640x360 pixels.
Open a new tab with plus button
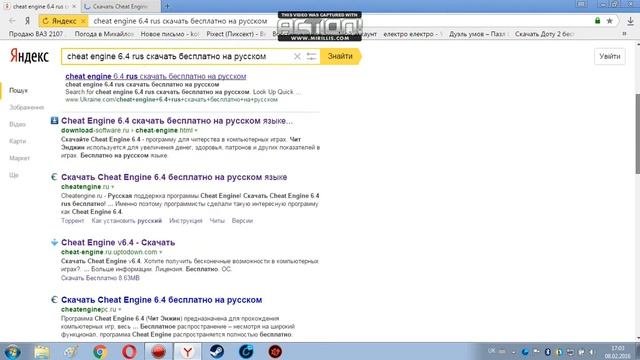click(167, 6)
